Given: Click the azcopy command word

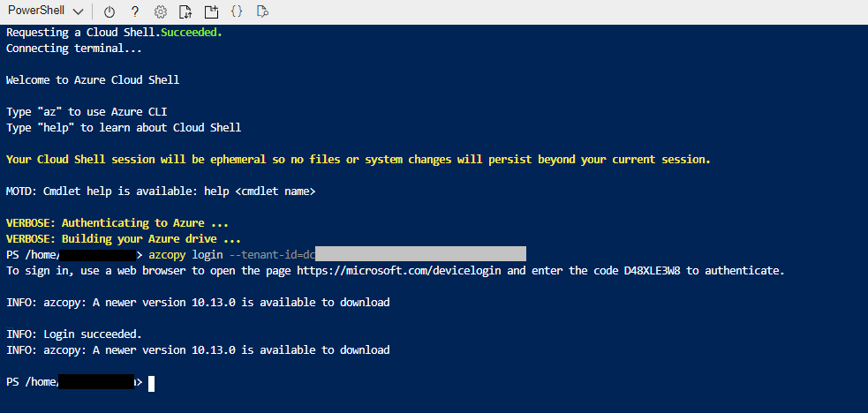Looking at the screenshot, I should point(167,255).
